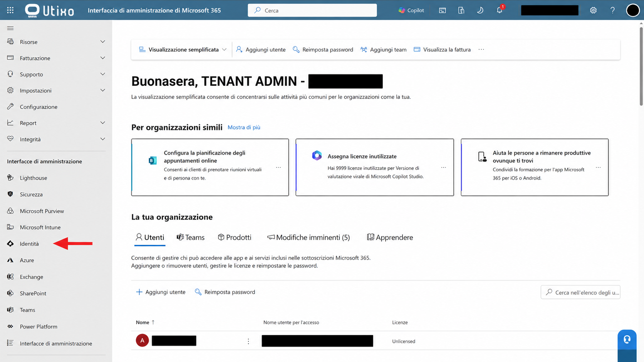The height and width of the screenshot is (362, 644).
Task: Click Aggiungi utente above the user list
Action: point(161,292)
